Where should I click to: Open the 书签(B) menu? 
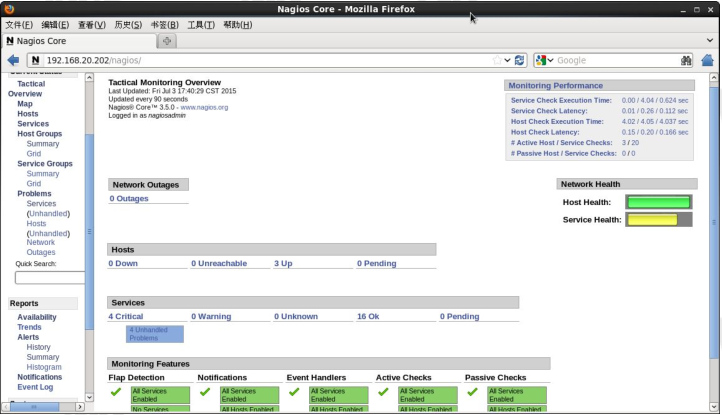pyautogui.click(x=164, y=25)
